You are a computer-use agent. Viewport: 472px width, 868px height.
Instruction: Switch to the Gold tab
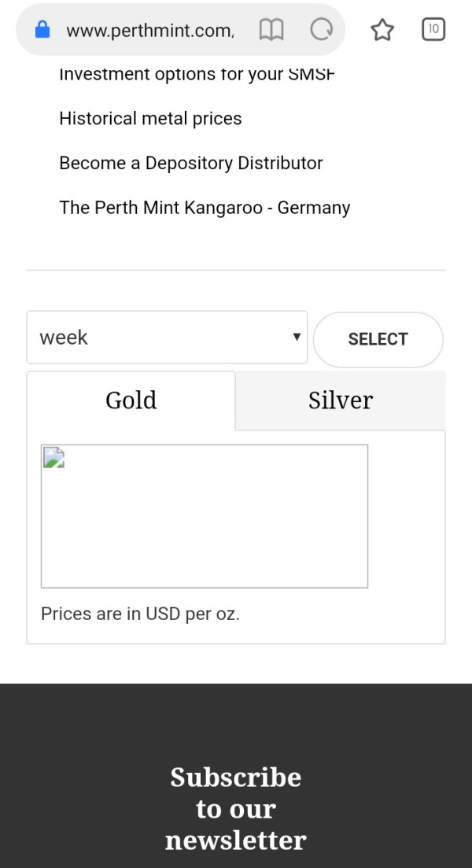(x=131, y=401)
